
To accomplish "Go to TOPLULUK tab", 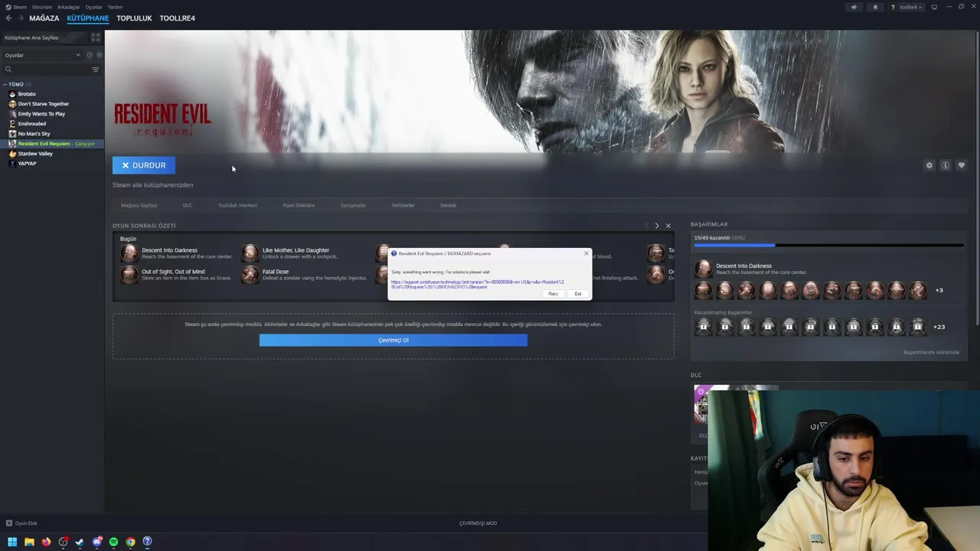I will click(x=134, y=18).
